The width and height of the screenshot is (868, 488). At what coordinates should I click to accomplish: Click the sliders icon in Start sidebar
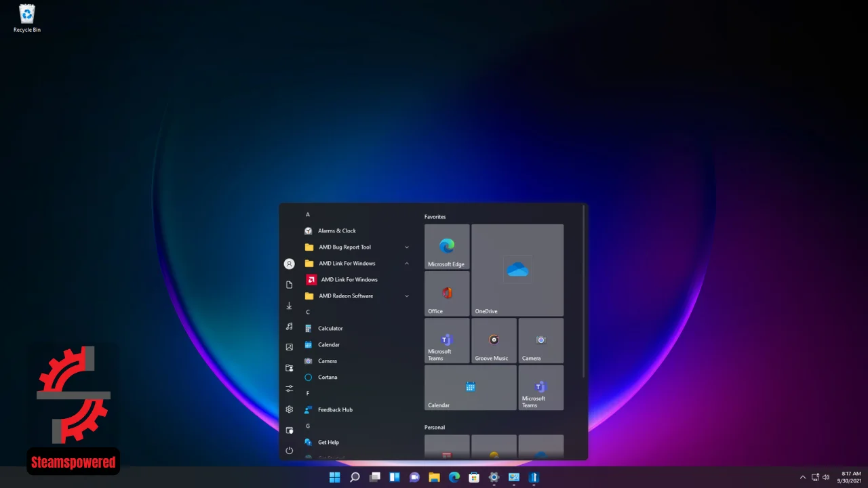click(290, 388)
